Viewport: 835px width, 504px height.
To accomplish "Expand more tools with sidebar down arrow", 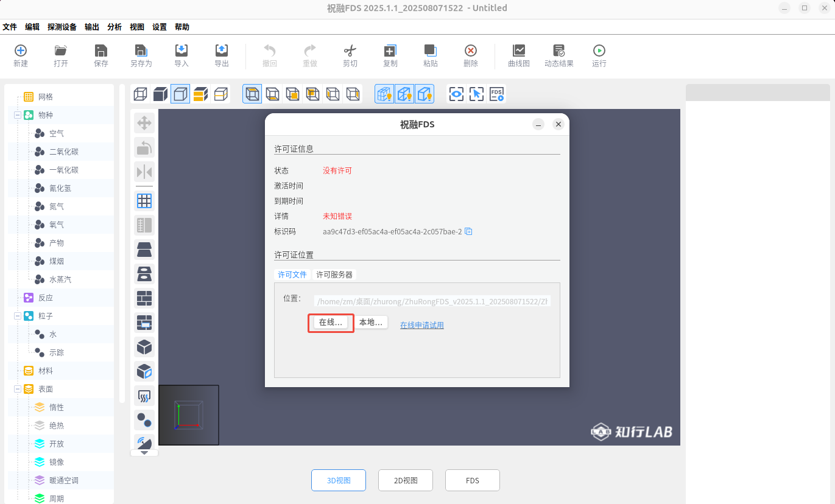I will 144,452.
